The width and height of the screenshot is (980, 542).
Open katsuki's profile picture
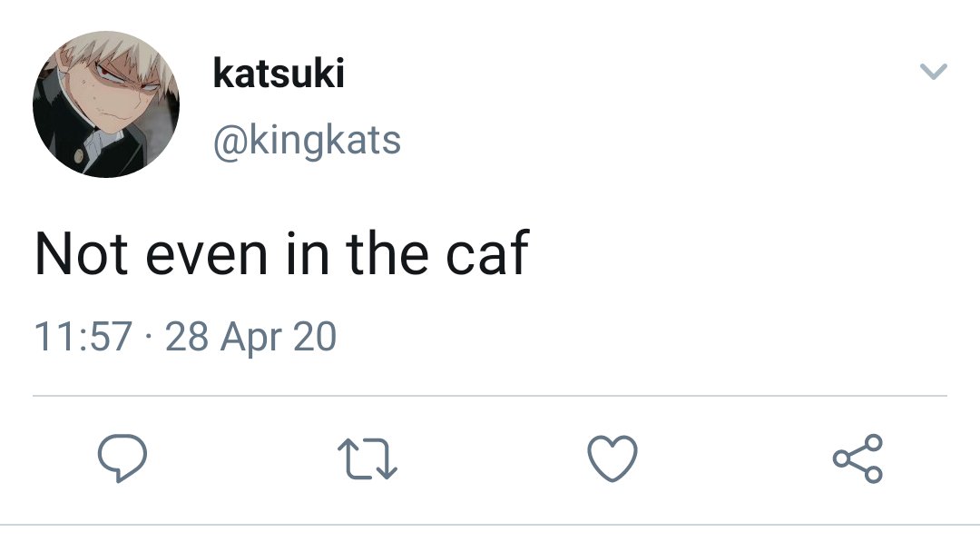106,104
